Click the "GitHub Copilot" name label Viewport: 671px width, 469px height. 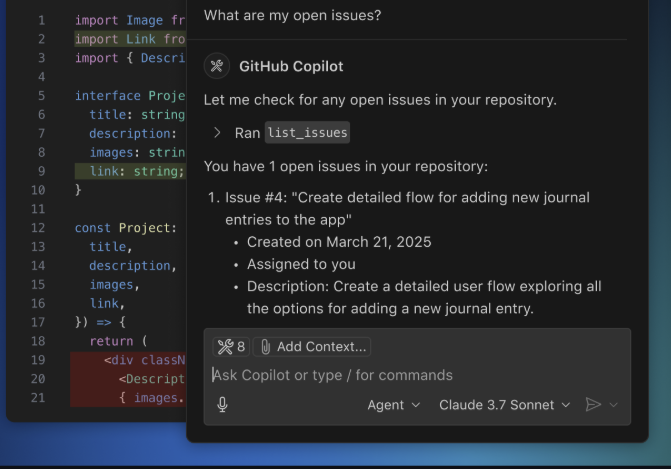291,66
